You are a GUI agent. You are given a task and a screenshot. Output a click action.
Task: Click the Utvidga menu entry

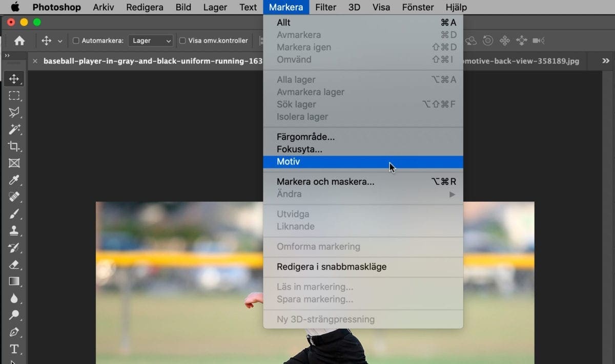click(363, 214)
